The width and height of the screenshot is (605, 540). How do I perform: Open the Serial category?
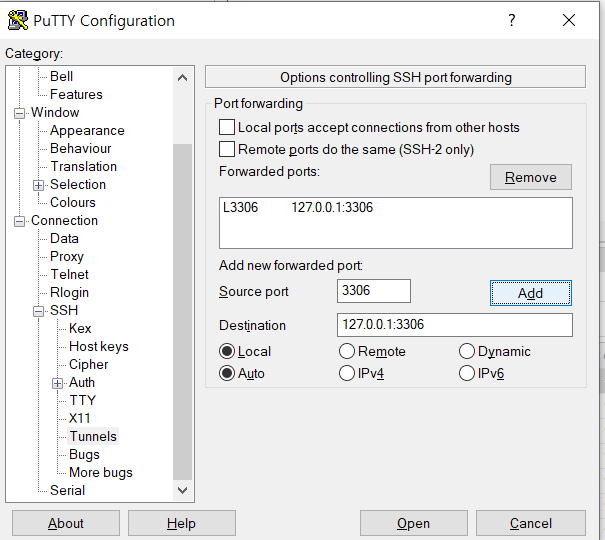tap(68, 490)
